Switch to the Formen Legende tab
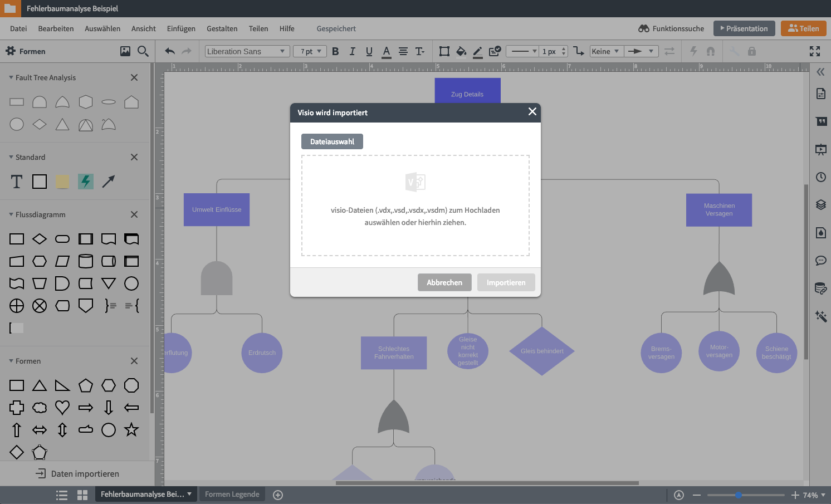Viewport: 831px width, 504px height. pyautogui.click(x=232, y=494)
